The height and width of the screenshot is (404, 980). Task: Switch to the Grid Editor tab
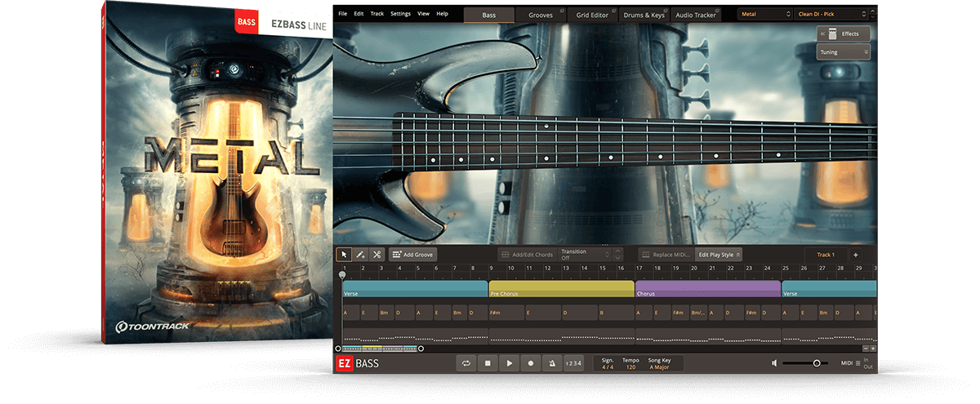click(592, 15)
